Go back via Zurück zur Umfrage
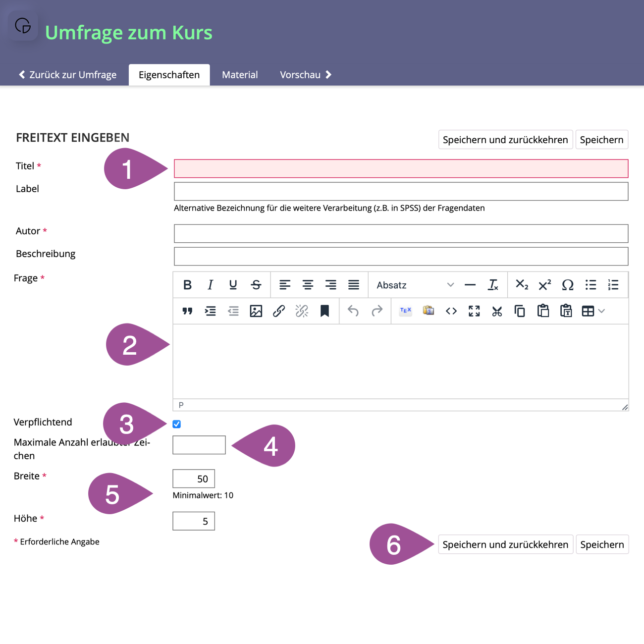 (x=68, y=75)
